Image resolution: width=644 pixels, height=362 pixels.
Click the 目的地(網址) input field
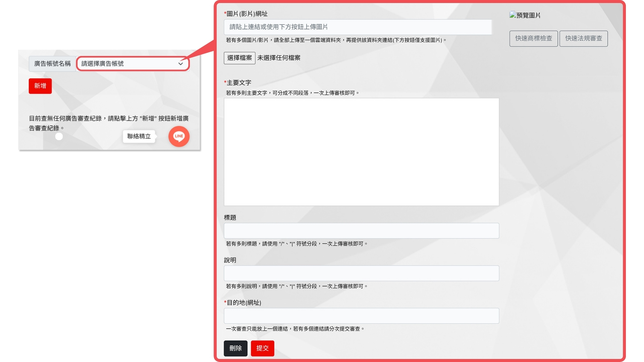pyautogui.click(x=361, y=316)
